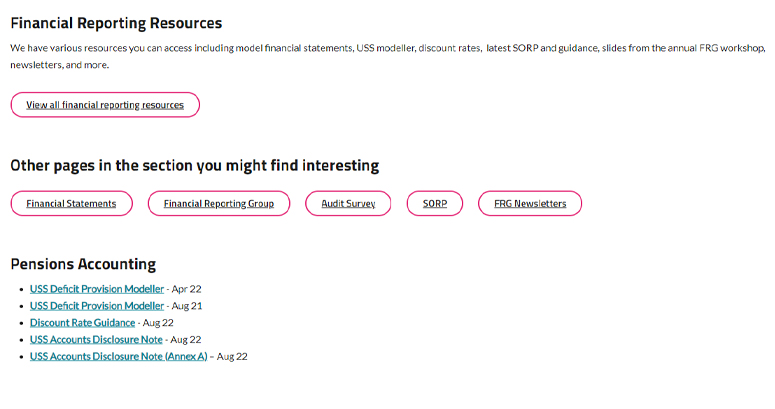The width and height of the screenshot is (775, 409).
Task: Click the View all financial reporting resources button
Action: click(x=105, y=105)
